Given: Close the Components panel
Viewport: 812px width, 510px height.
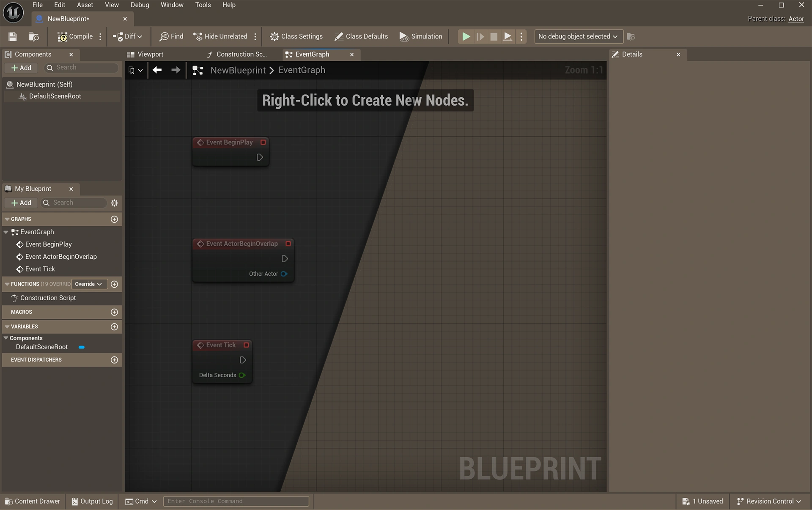Looking at the screenshot, I should click(x=71, y=55).
